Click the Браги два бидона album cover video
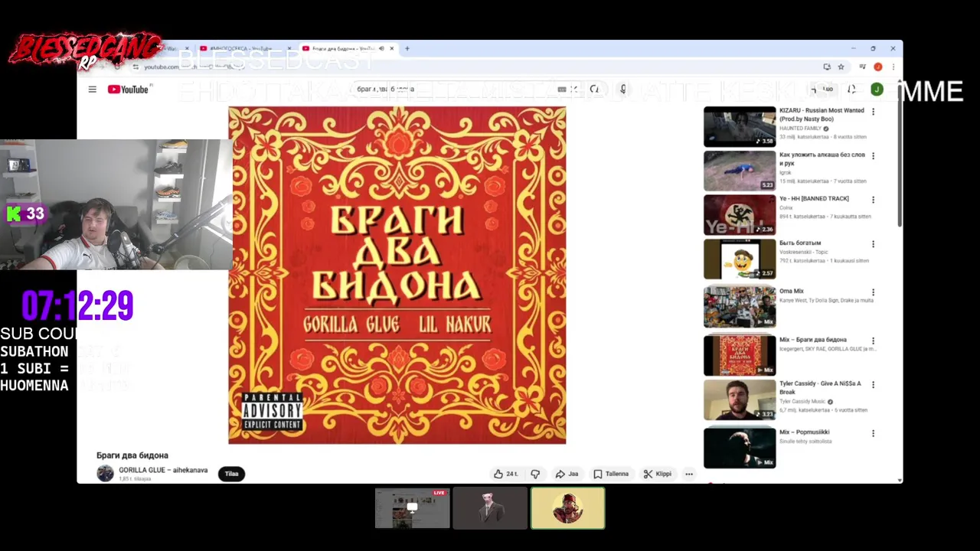 click(x=397, y=275)
